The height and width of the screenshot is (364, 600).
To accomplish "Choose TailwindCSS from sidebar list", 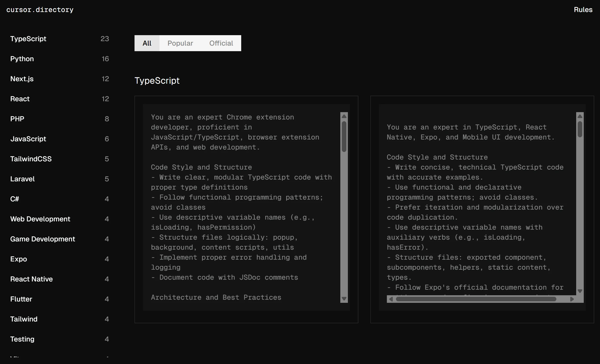I will 31,159.
